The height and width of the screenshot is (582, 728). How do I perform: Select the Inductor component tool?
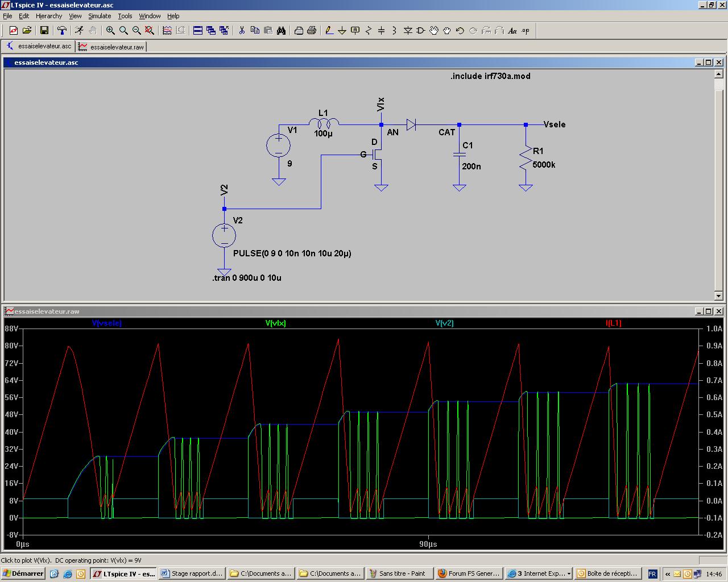pyautogui.click(x=394, y=31)
